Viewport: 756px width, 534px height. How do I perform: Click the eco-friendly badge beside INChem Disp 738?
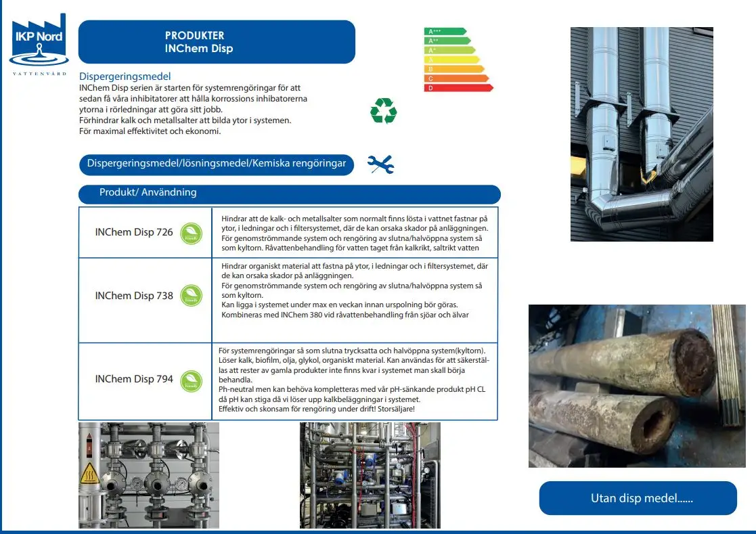pos(192,296)
